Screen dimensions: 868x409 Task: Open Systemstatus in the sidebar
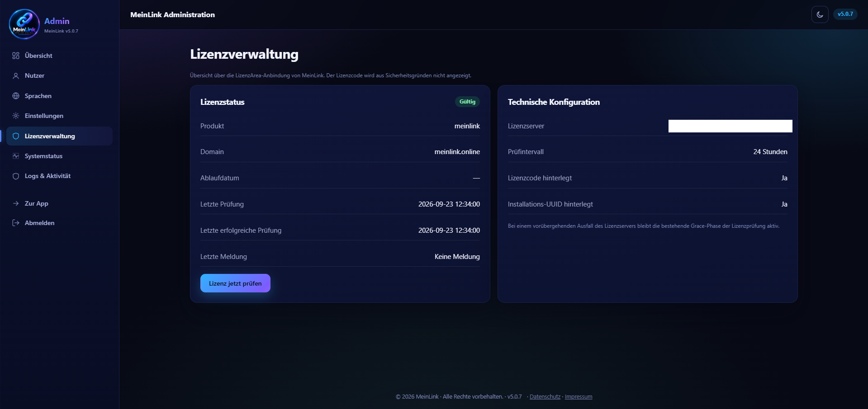(59, 156)
